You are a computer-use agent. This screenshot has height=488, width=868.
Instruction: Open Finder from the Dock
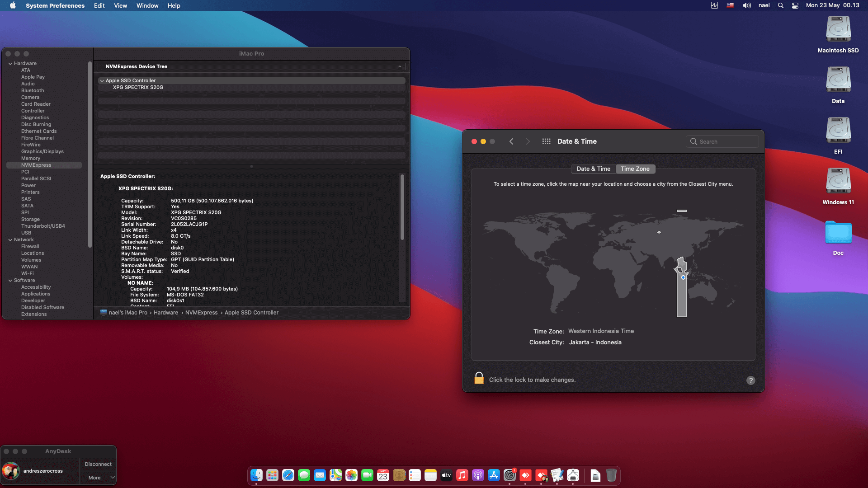tap(256, 475)
